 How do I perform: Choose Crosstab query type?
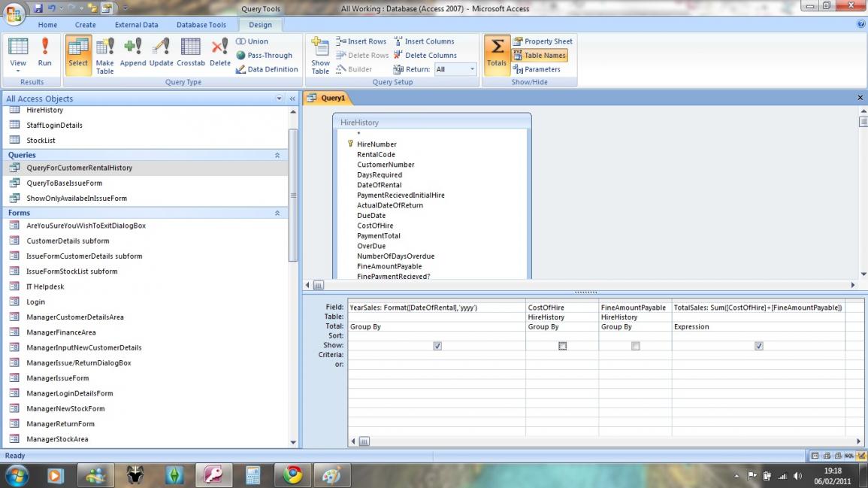[190, 53]
